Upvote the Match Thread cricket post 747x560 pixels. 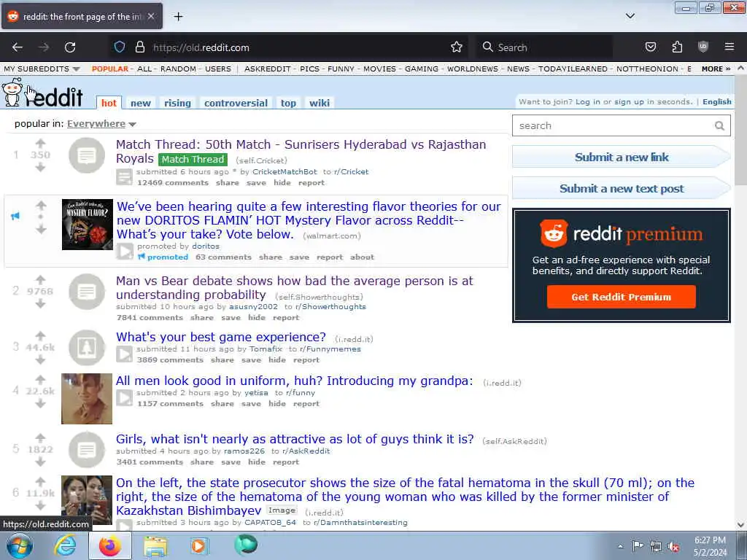[41, 144]
